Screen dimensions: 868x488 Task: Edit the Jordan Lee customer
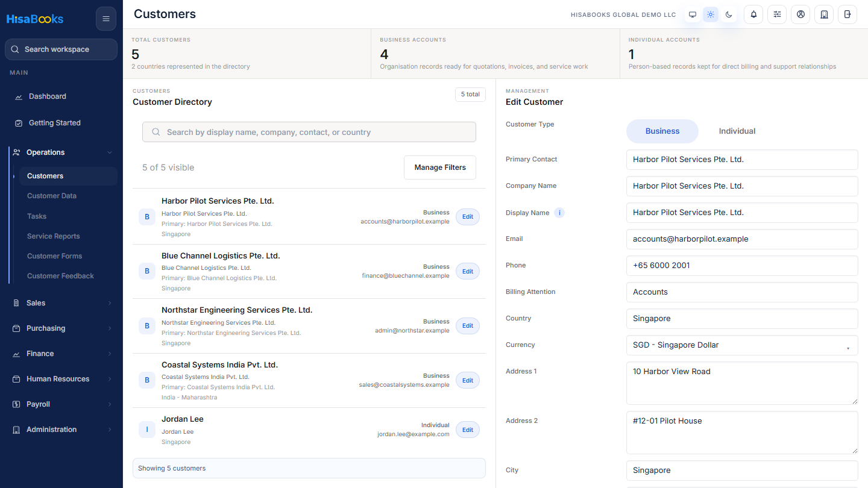pyautogui.click(x=468, y=430)
